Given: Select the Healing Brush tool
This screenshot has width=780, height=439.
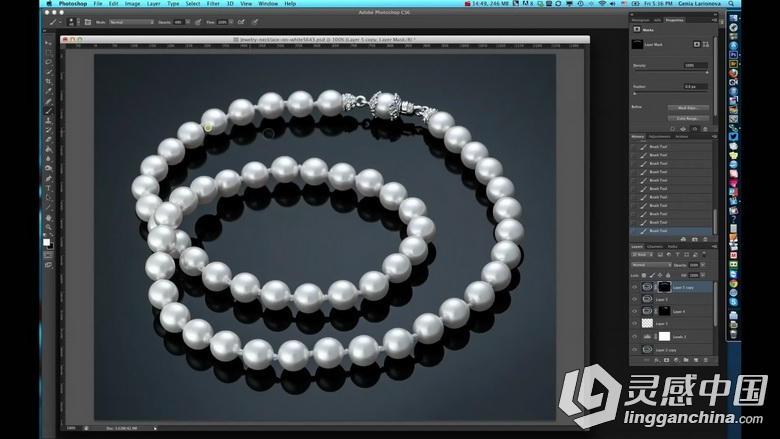Looking at the screenshot, I should point(48,101).
